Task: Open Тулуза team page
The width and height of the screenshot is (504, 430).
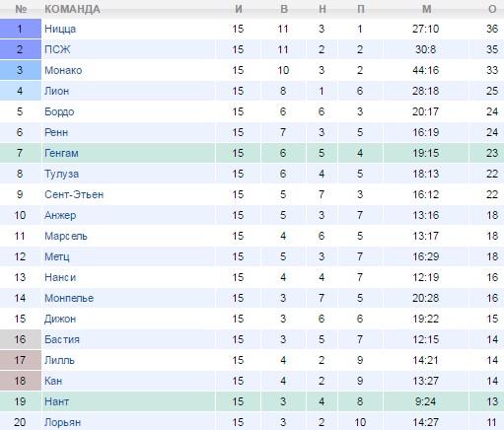Action: pos(62,174)
